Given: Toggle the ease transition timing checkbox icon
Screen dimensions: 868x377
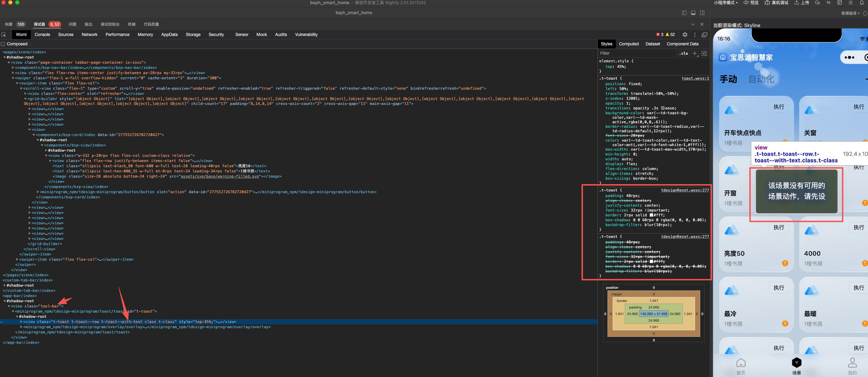Looking at the screenshot, I should pos(663,108).
